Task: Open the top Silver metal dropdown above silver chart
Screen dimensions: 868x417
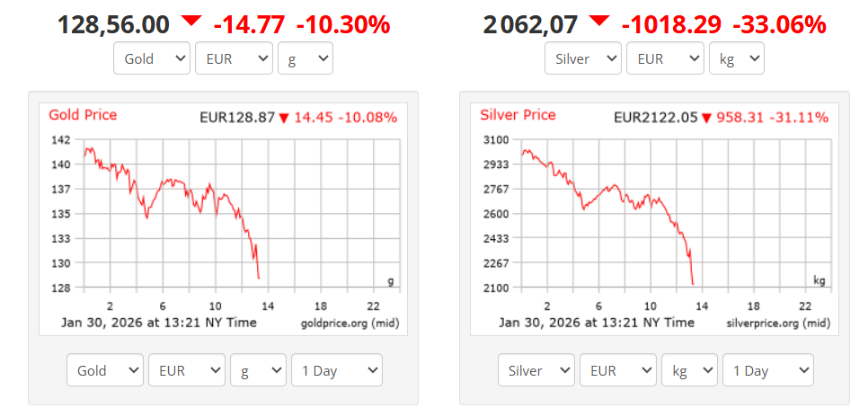Action: (x=583, y=59)
